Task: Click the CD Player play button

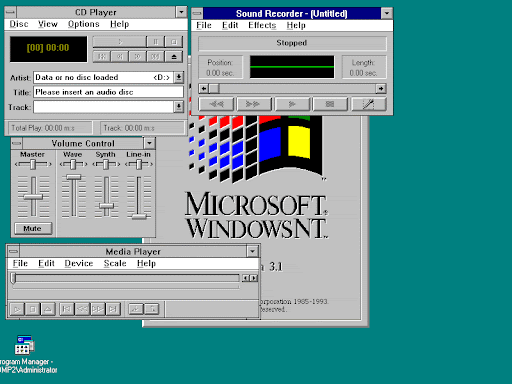Action: coord(120,42)
